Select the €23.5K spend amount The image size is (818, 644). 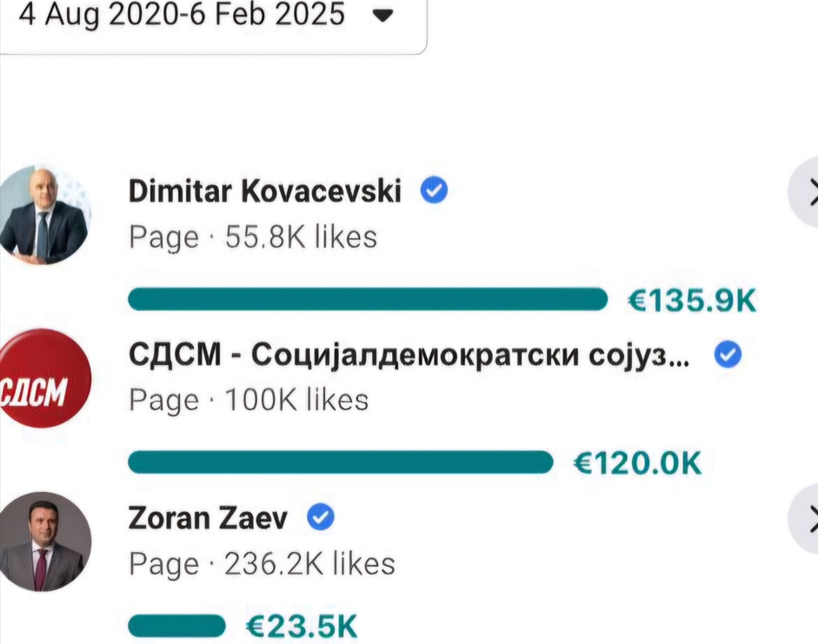coord(301,627)
